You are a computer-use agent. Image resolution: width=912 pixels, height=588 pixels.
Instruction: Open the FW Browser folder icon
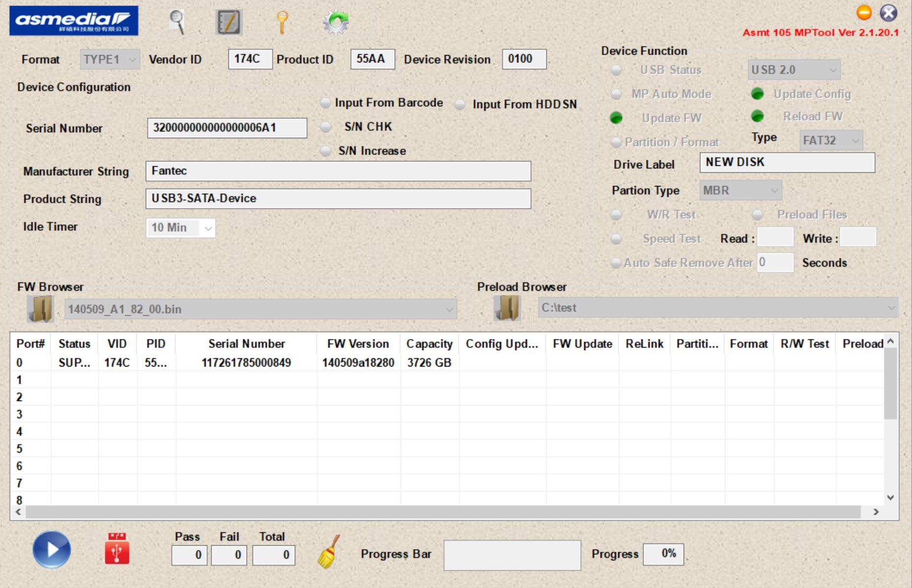(x=39, y=309)
